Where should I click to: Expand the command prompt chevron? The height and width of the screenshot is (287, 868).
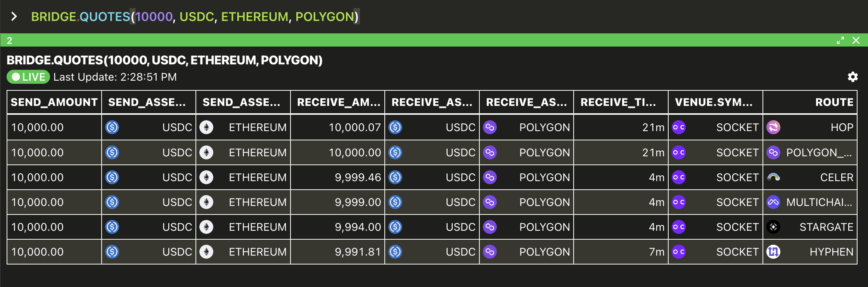click(14, 16)
